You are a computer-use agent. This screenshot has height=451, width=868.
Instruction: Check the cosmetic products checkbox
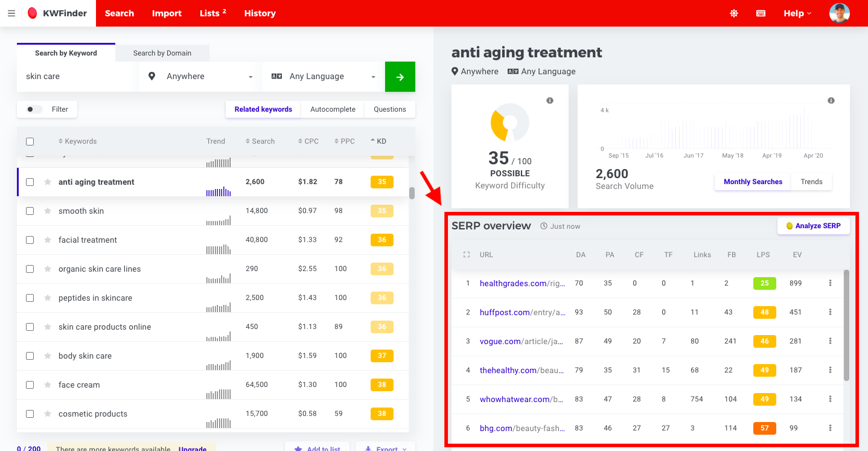point(30,414)
